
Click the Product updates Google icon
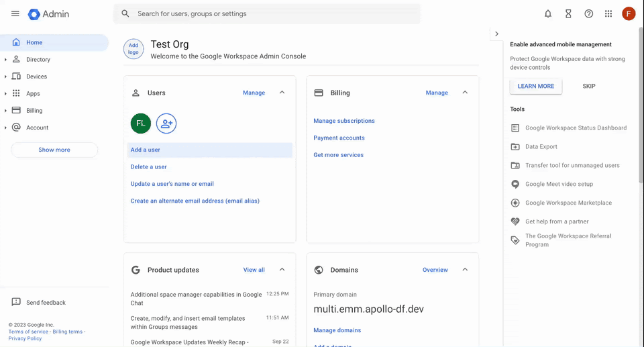click(x=136, y=270)
